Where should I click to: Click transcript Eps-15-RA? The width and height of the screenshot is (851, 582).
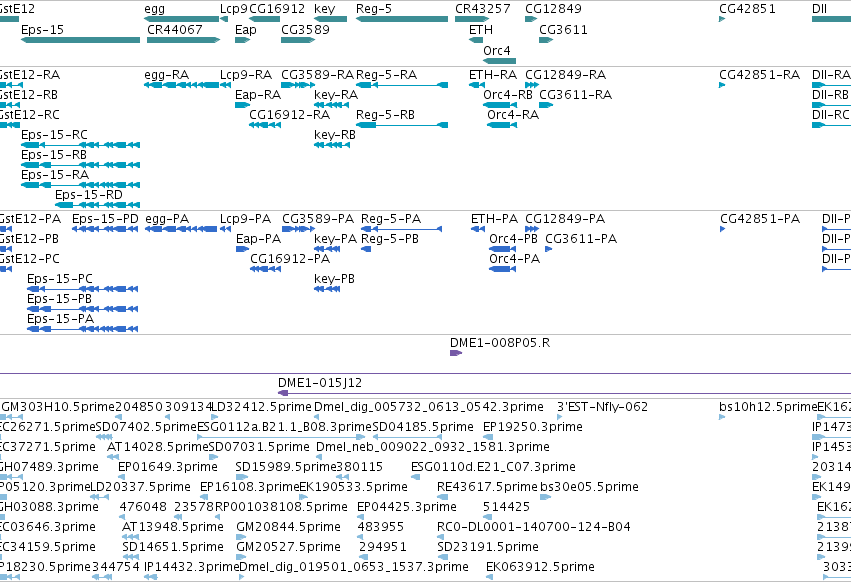click(80, 185)
